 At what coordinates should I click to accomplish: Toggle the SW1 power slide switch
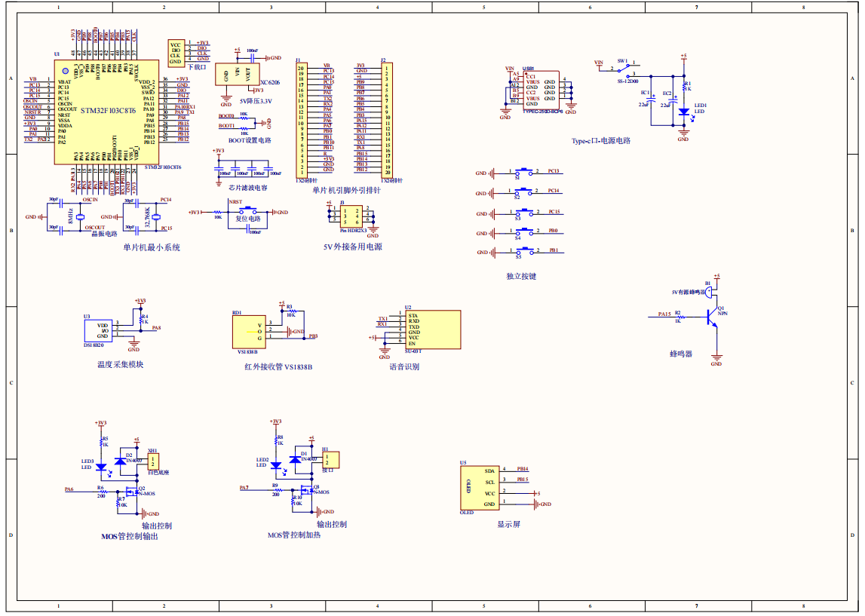tap(624, 69)
